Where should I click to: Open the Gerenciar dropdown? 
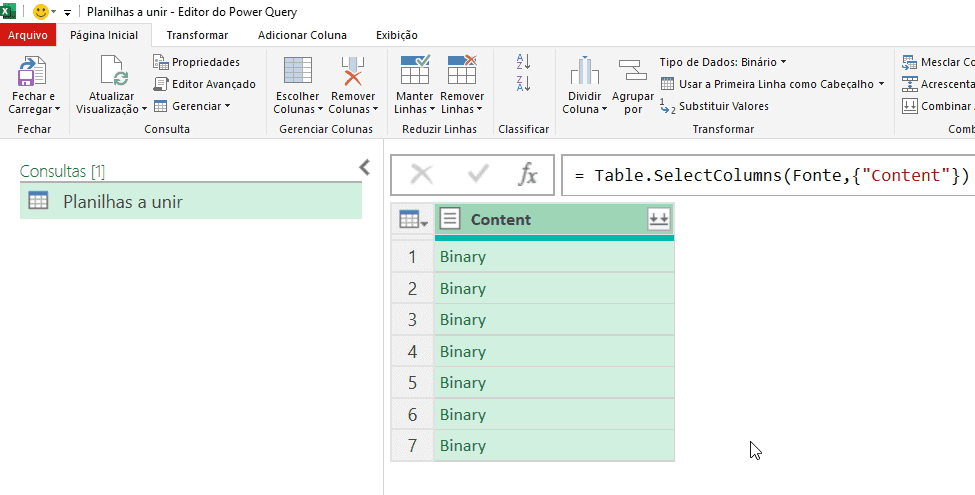(x=192, y=106)
